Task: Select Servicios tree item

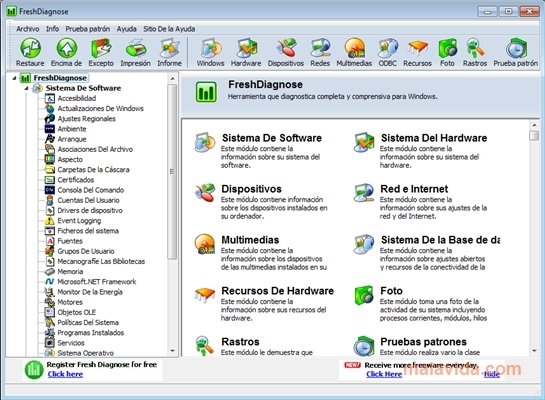Action: coord(71,343)
